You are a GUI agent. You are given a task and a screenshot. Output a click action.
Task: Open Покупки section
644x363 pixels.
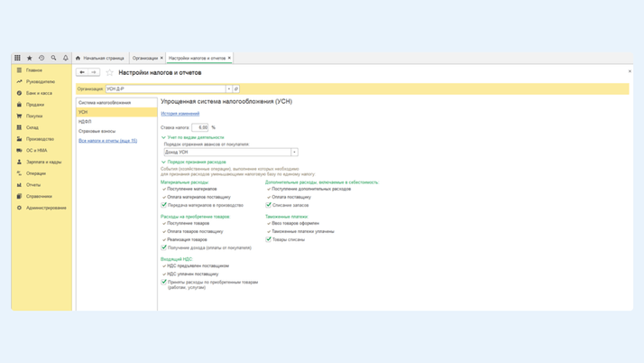pos(34,116)
